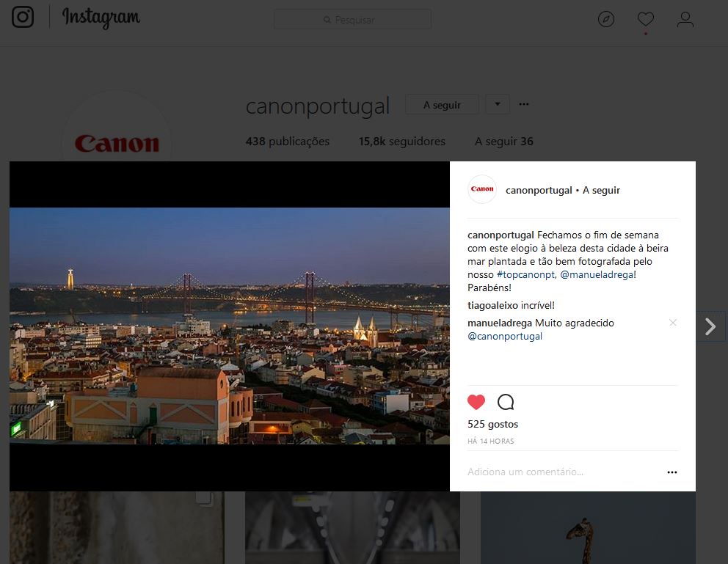View the 525 gostos likes list
Screen dimensions: 728x564
(492, 424)
